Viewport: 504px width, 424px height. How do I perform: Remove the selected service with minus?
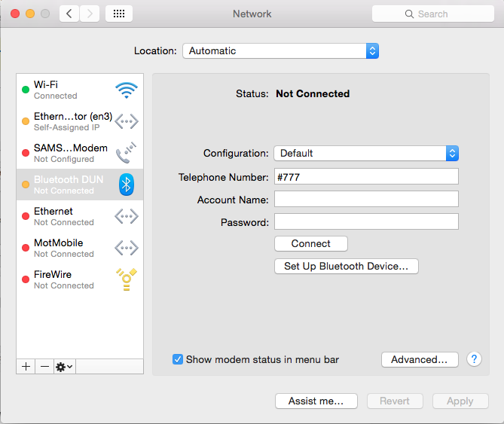click(x=44, y=367)
